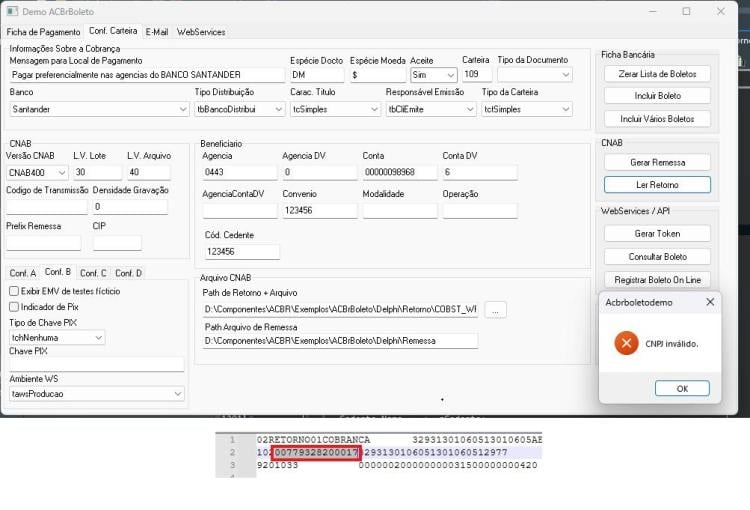
Task: Click the Conta DV field
Action: tap(480, 172)
